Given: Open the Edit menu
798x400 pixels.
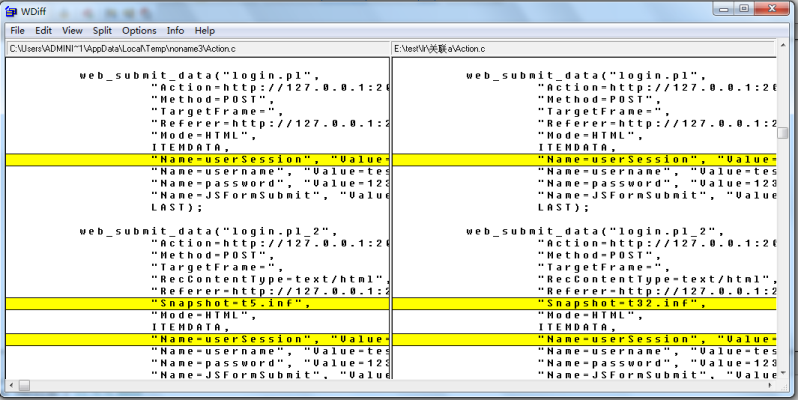Looking at the screenshot, I should pyautogui.click(x=43, y=31).
